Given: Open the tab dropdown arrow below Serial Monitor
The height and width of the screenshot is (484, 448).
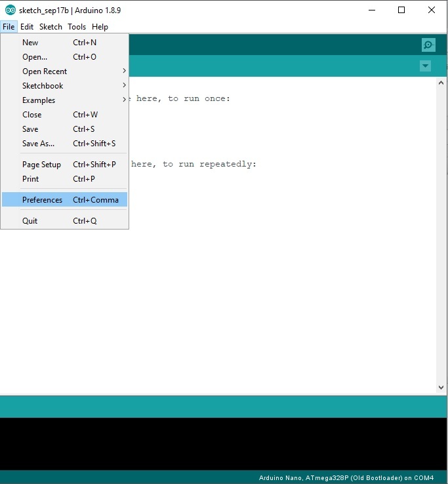Looking at the screenshot, I should point(425,66).
